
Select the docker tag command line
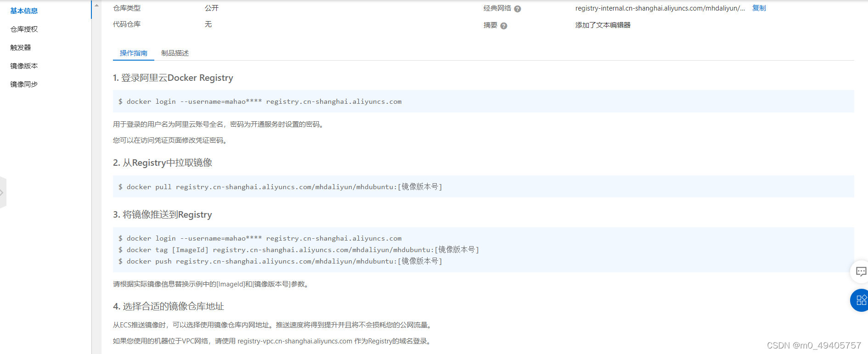(x=299, y=250)
